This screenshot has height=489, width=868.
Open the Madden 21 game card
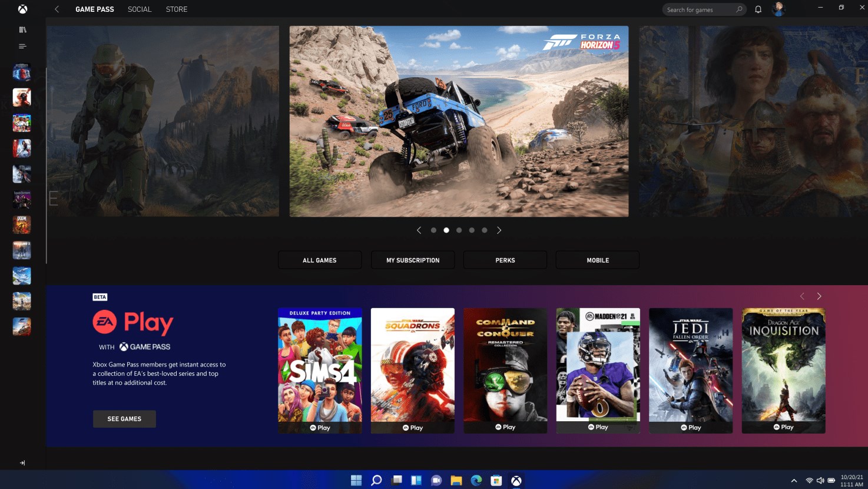(598, 371)
